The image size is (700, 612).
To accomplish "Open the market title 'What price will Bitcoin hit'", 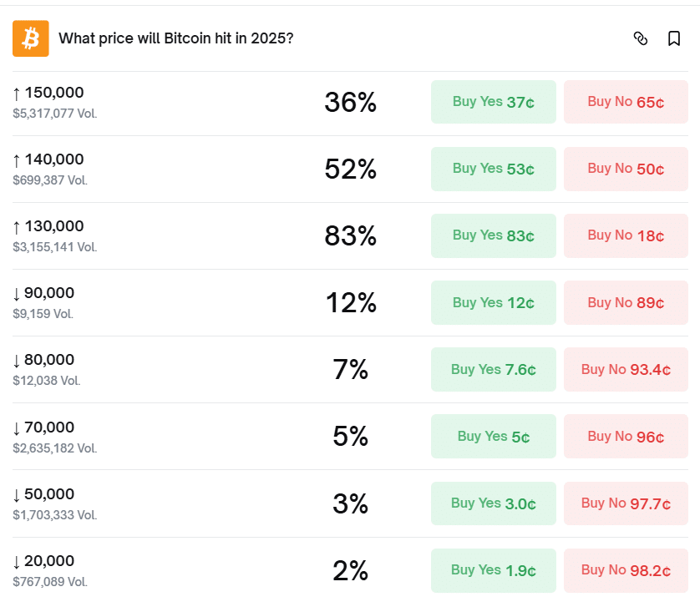I will pos(175,38).
